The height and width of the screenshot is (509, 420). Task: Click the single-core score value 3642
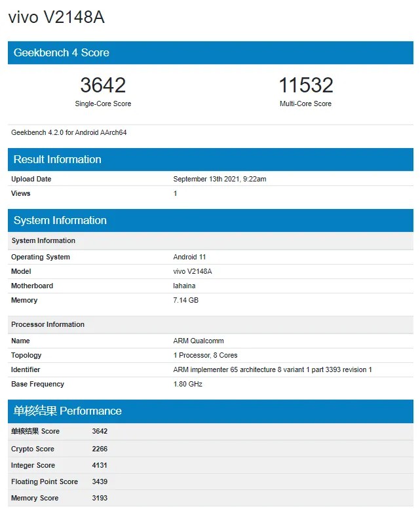(x=103, y=85)
